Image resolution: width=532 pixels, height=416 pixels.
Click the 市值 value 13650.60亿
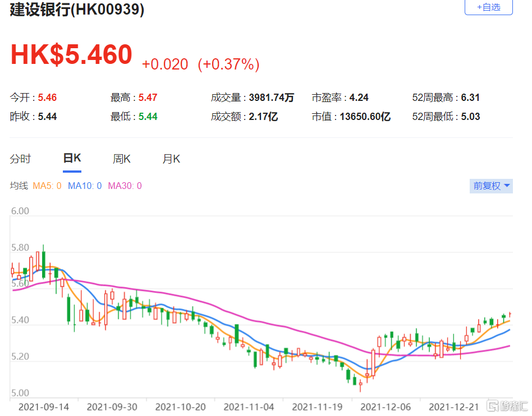365,117
